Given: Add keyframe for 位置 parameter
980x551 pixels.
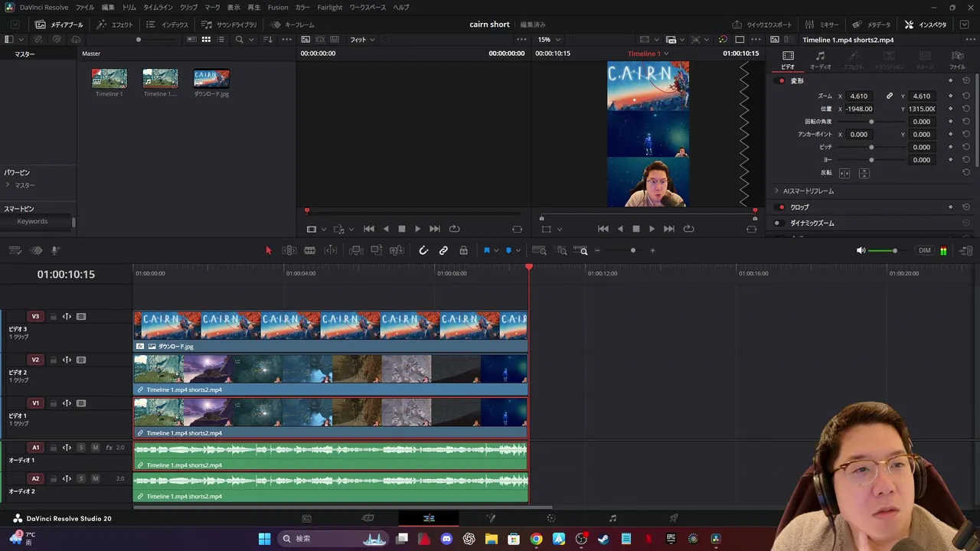Looking at the screenshot, I should [x=951, y=109].
